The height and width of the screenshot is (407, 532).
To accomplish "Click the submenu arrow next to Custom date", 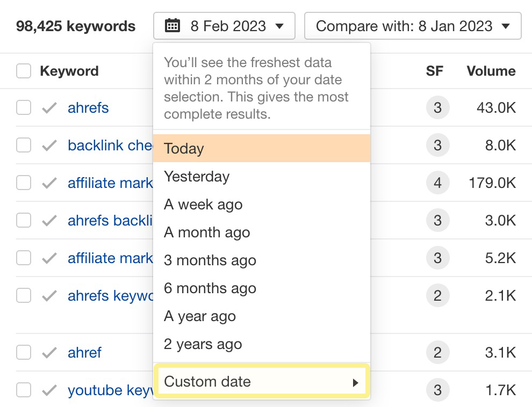I will click(x=355, y=382).
